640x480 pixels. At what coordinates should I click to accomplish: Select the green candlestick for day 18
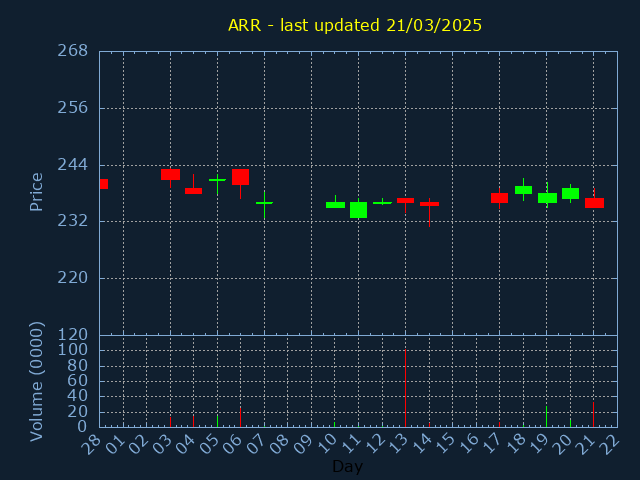[523, 190]
